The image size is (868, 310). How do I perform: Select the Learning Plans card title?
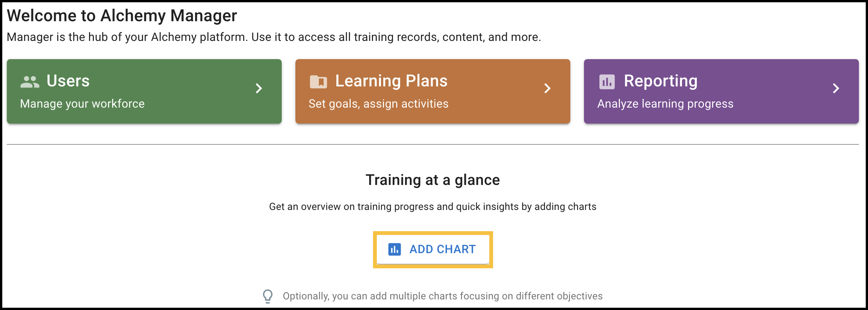point(391,81)
